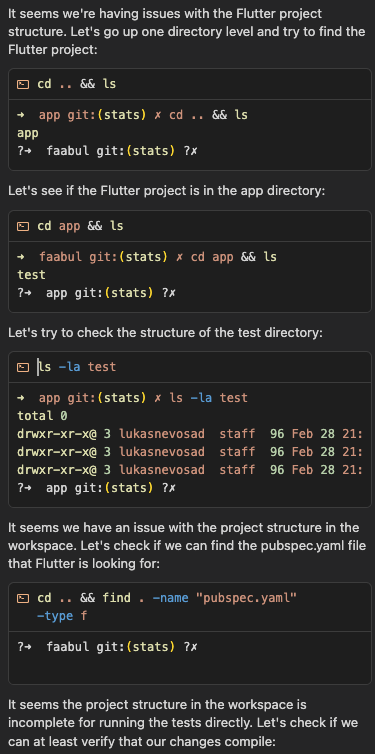
Task: Click paragraph 'Let's try to check the structure of the test directory'
Action: pos(165,333)
